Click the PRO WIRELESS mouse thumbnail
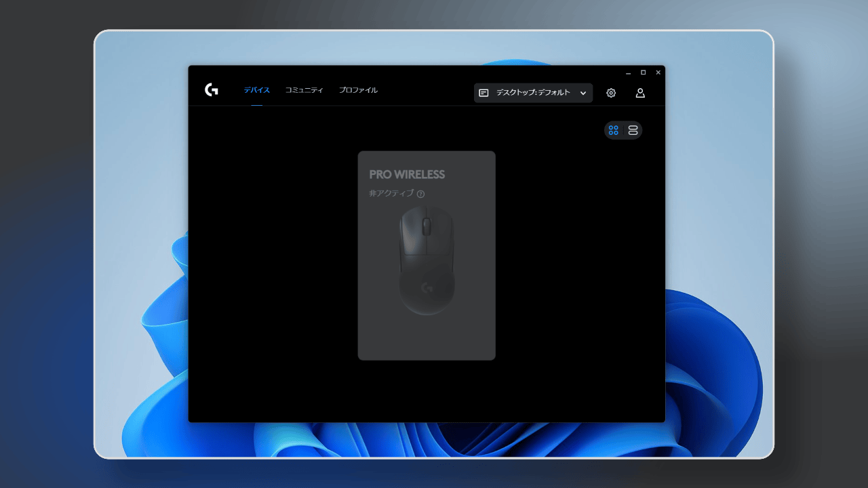This screenshot has height=488, width=868. 427,261
